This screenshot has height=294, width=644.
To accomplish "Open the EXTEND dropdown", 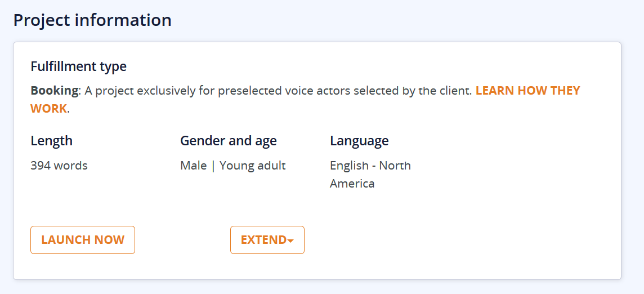I will pyautogui.click(x=263, y=240).
